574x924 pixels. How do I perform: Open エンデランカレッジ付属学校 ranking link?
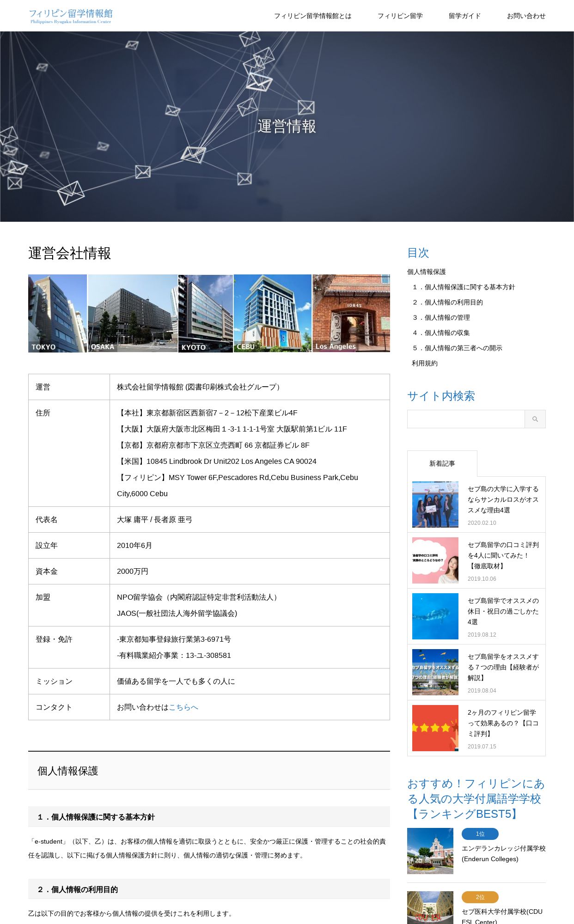504,854
